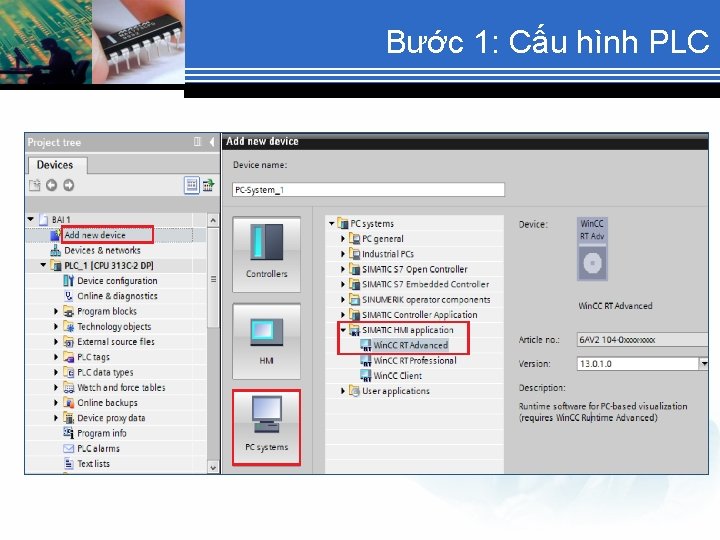The image size is (720, 540).
Task: Collapse the Project tree panel arrow
Action: point(212,142)
